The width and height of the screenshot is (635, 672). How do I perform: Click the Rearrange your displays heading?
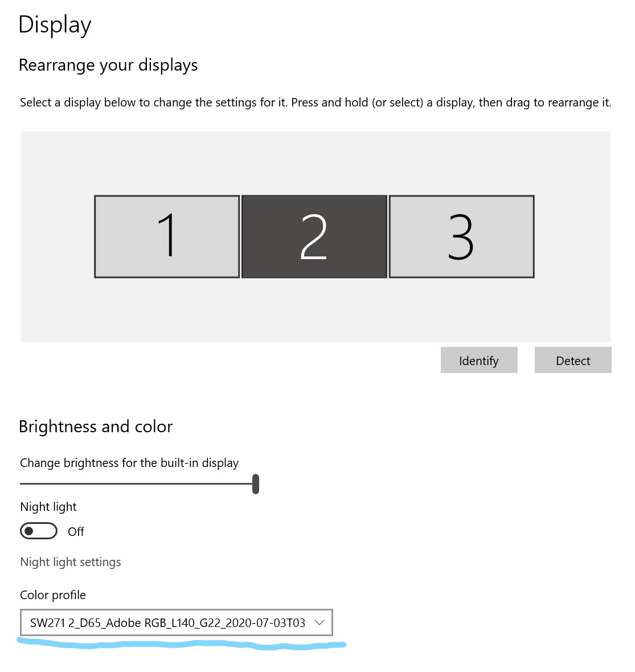coord(108,65)
